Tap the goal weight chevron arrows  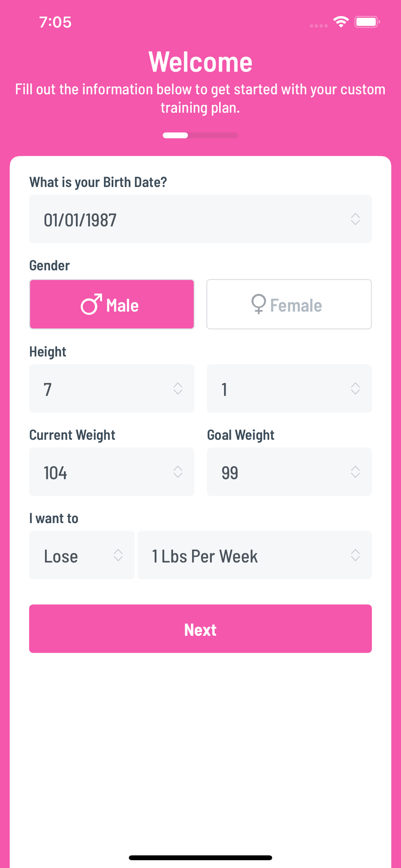(x=355, y=472)
